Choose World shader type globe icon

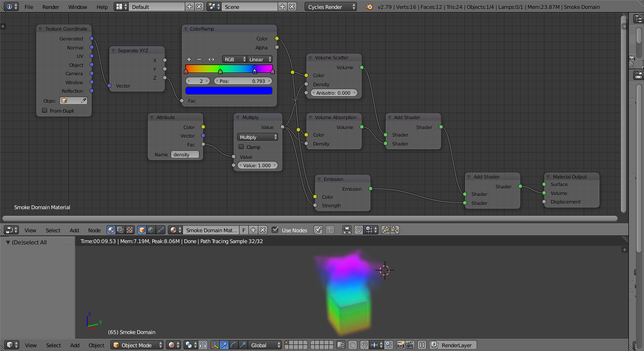[x=151, y=230]
